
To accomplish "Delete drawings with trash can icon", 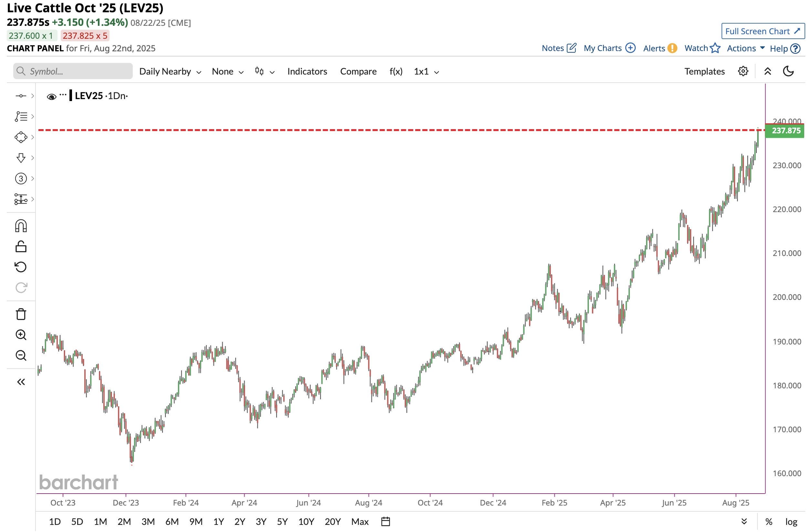I will 21,314.
